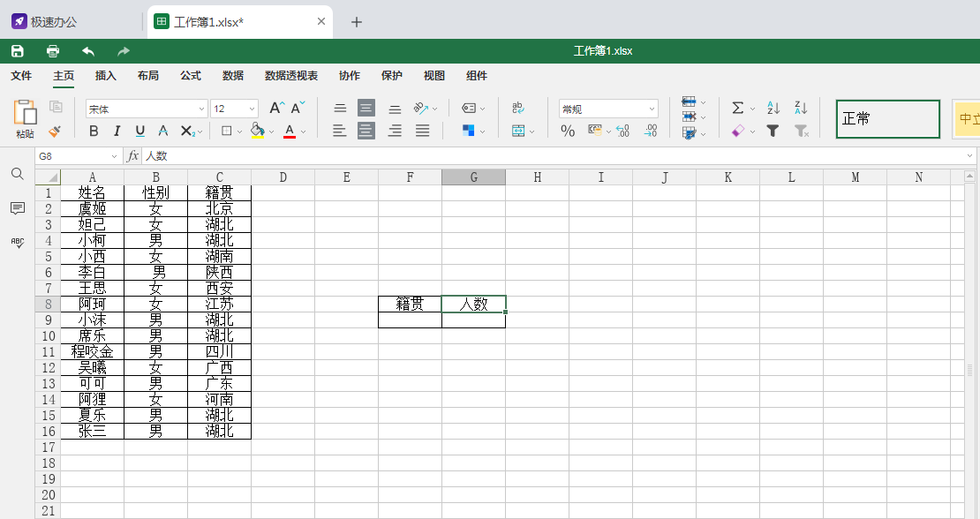980x519 pixels.
Task: Align cell content to the bottom
Action: tap(395, 109)
